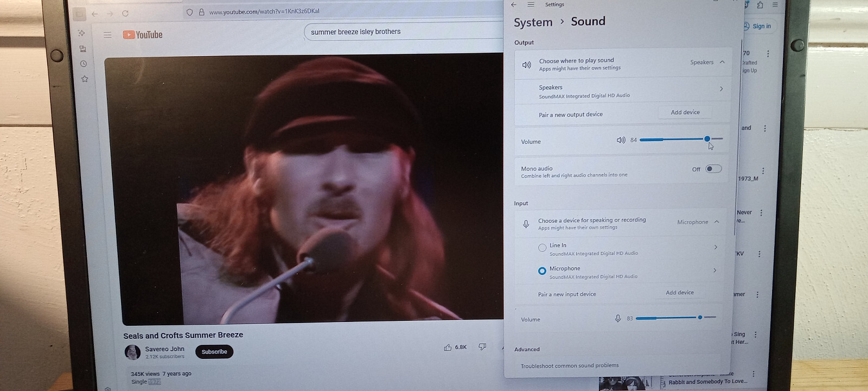The height and width of the screenshot is (391, 868).
Task: Collapse the Choose where to play sound section
Action: (722, 62)
